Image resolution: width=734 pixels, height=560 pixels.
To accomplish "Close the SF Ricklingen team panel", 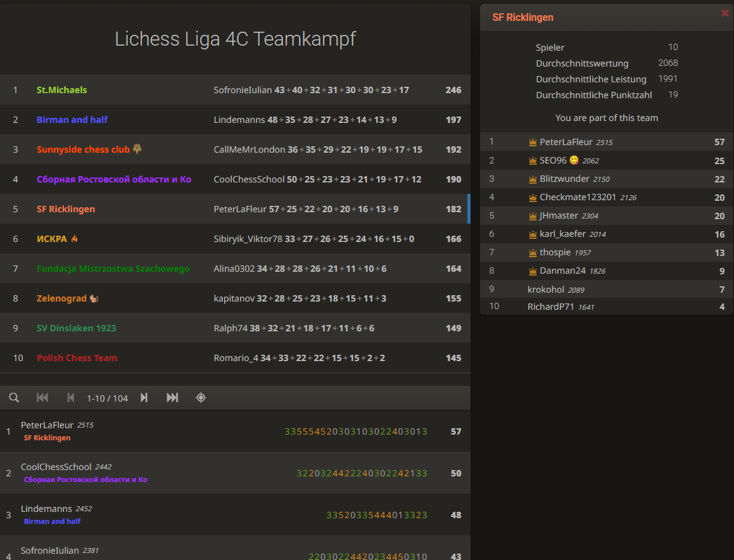I will coord(725,12).
